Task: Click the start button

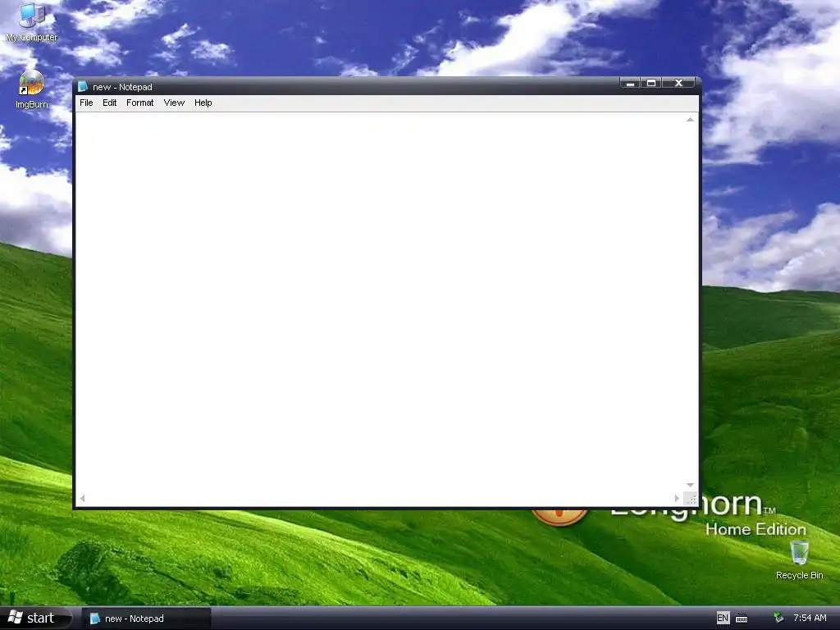Action: click(x=36, y=619)
